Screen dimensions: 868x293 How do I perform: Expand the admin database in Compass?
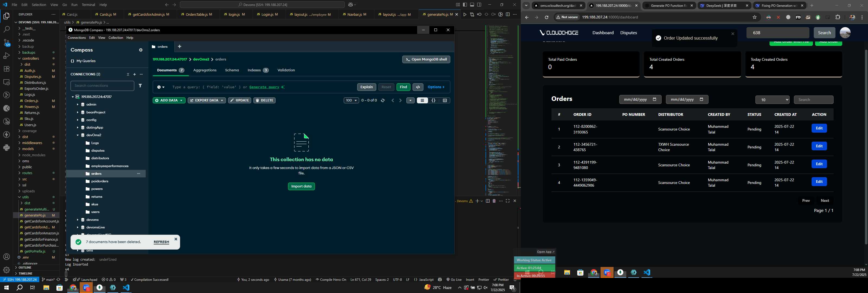click(78, 104)
